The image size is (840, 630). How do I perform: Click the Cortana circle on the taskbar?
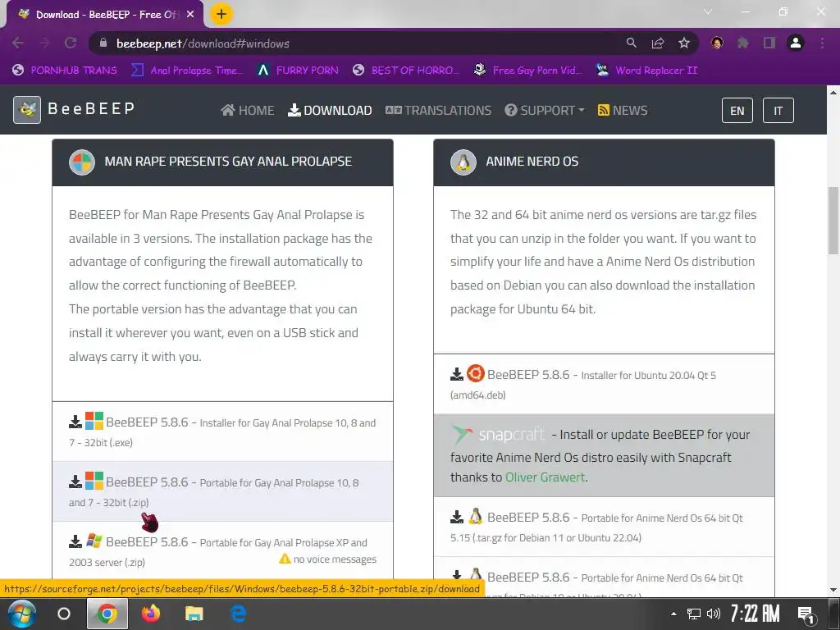(64, 614)
